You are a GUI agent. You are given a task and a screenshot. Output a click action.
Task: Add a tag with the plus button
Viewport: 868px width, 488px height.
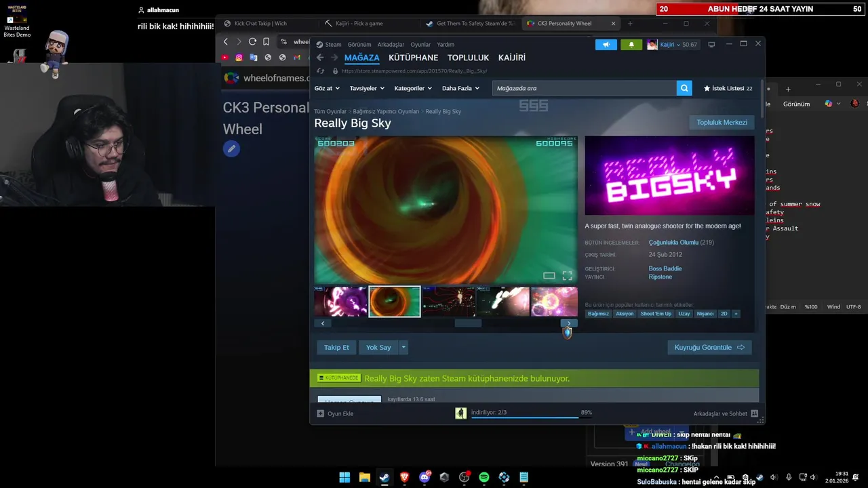[736, 314]
